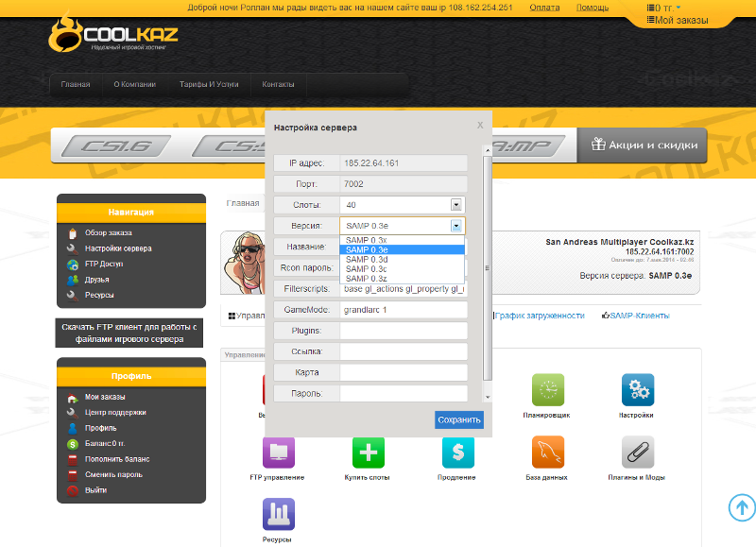Click the Профиль user icon
756x547 pixels.
tap(73, 429)
